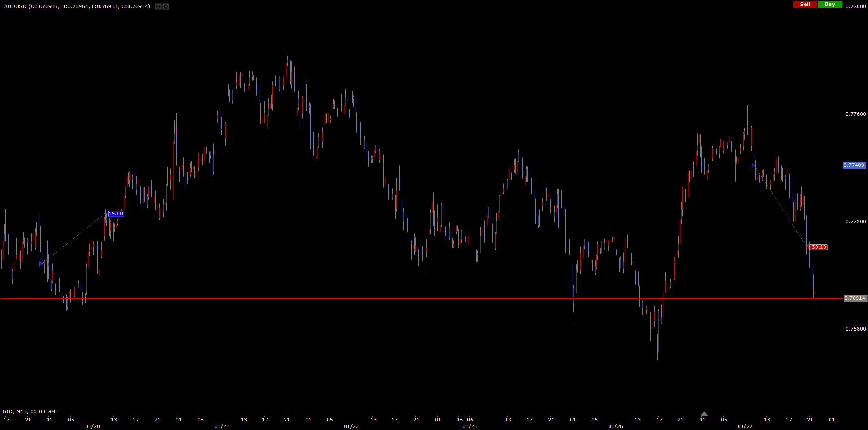Click the 01/27 date label on axis
The height and width of the screenshot is (430, 868).
pyautogui.click(x=745, y=426)
